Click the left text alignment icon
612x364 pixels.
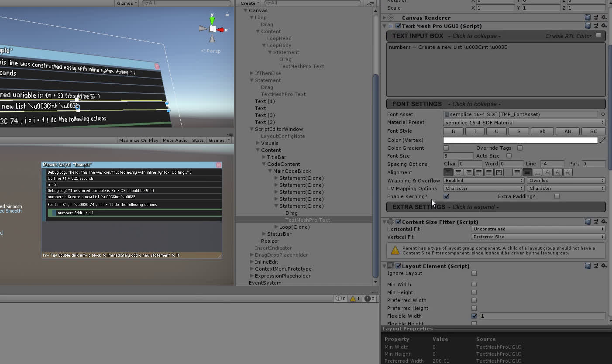pos(448,172)
